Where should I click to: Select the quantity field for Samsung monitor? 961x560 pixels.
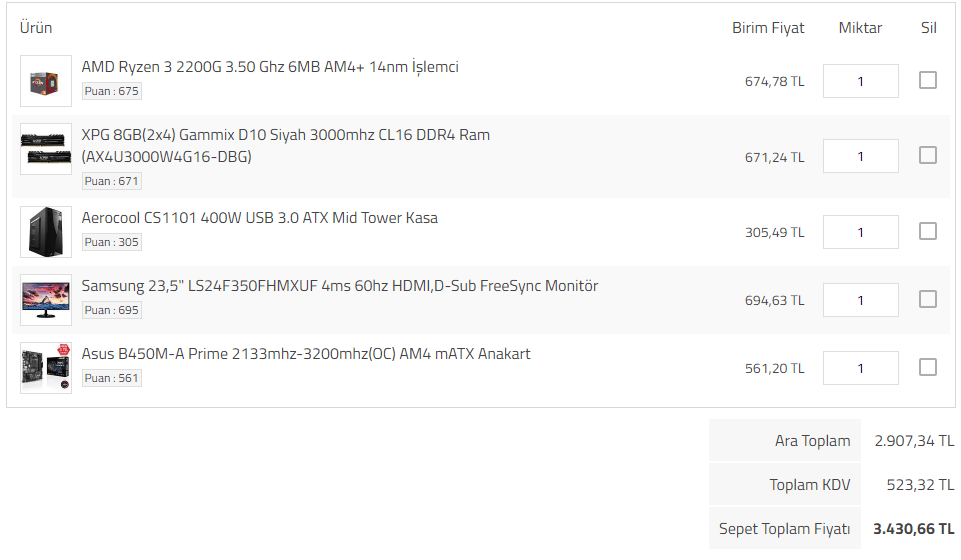(x=860, y=300)
